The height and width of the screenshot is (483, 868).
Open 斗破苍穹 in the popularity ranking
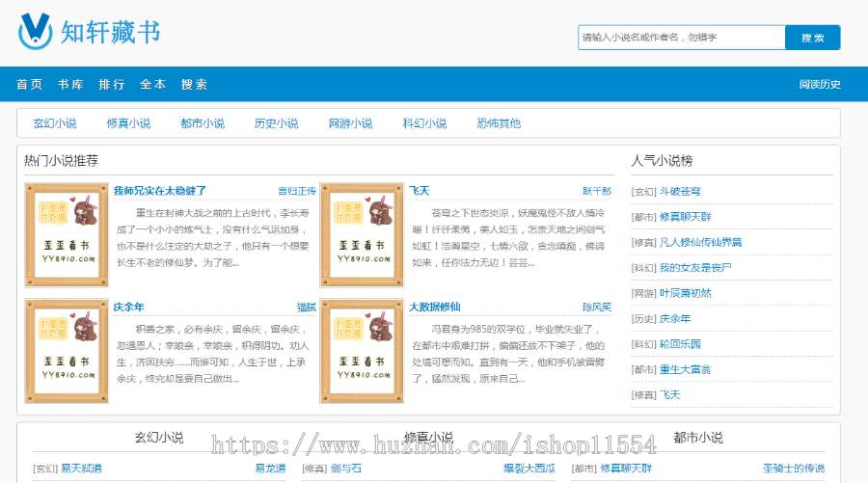click(x=680, y=192)
